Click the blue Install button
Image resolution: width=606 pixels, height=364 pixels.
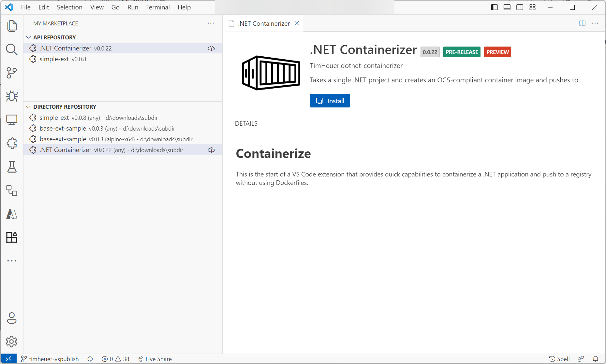330,101
